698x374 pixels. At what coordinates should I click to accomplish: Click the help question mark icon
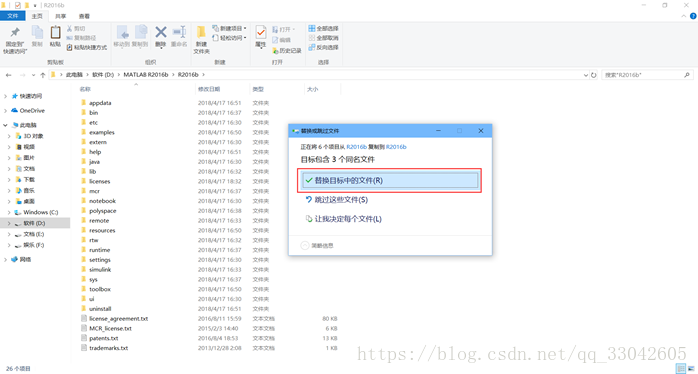[x=693, y=16]
